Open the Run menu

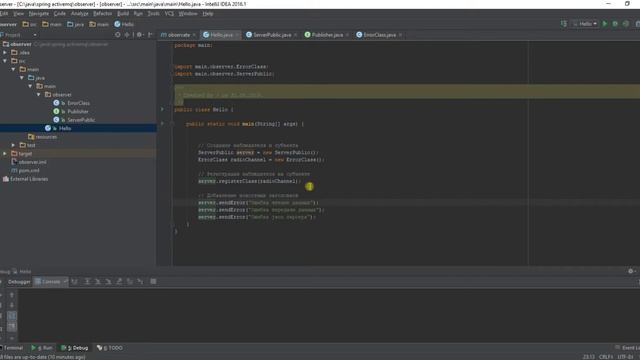pyautogui.click(x=138, y=13)
